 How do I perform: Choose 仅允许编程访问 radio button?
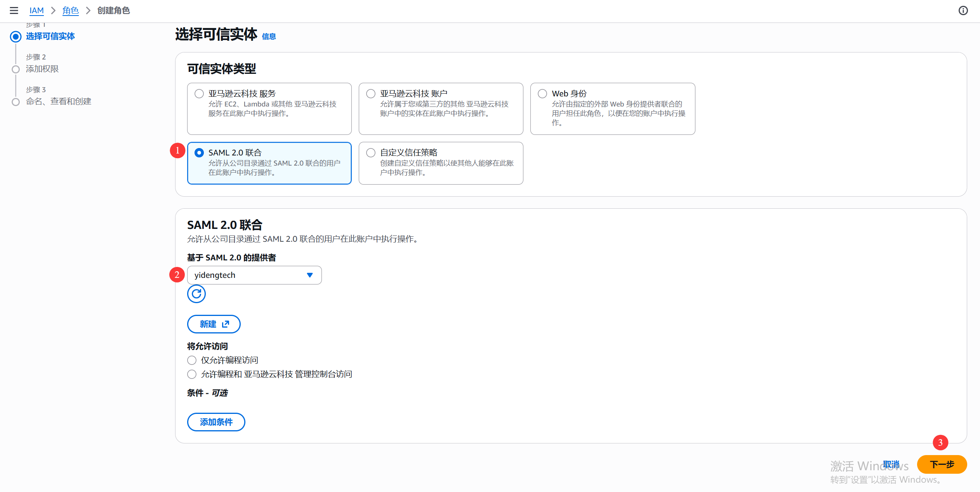(x=192, y=360)
